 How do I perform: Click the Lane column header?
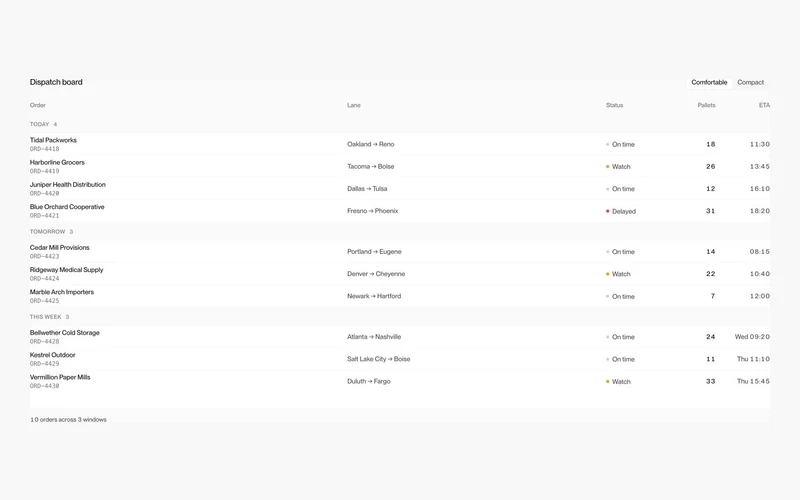(x=354, y=105)
